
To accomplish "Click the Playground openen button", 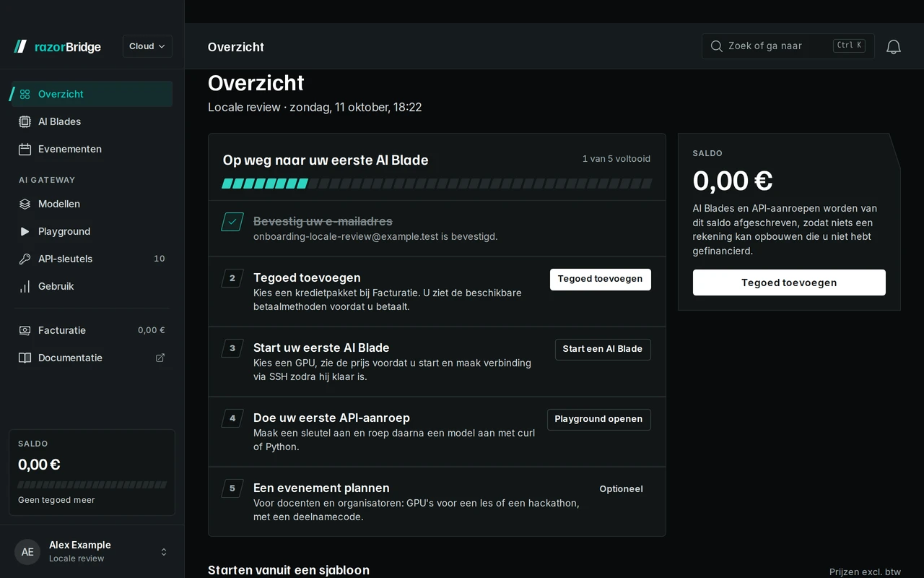I will pos(599,420).
